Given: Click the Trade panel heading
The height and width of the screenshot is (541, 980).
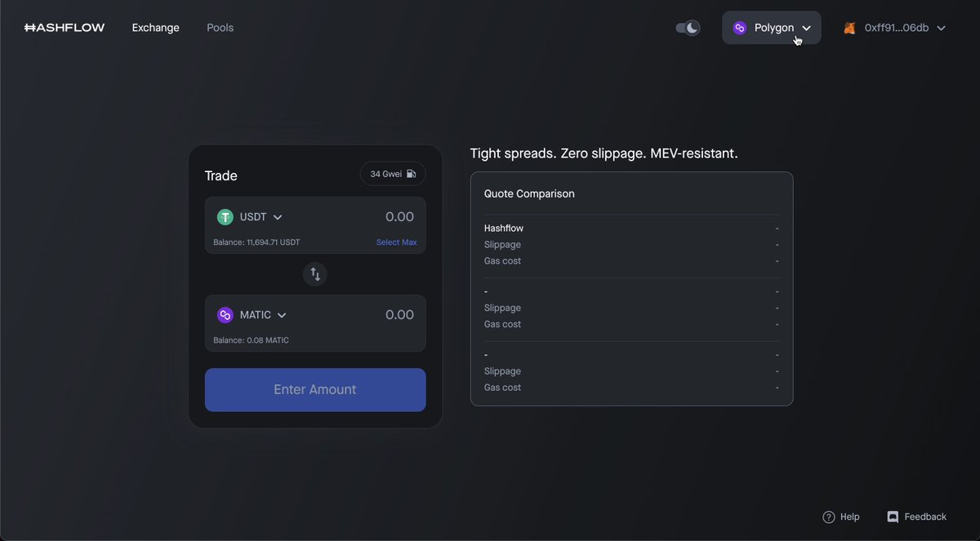Looking at the screenshot, I should (x=220, y=175).
